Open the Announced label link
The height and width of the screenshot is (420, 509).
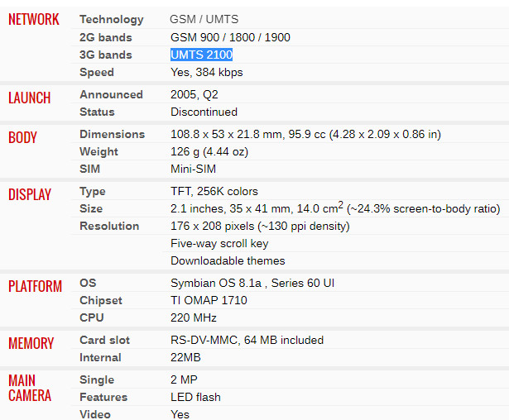tap(112, 94)
